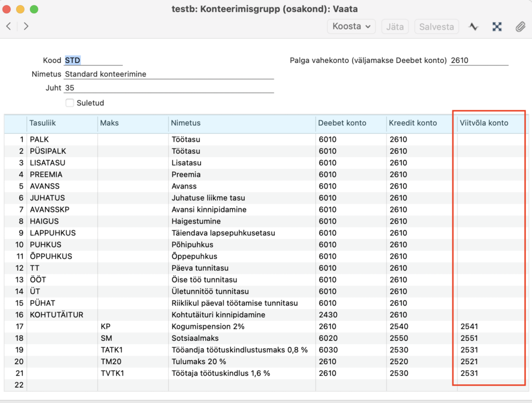Open the Koosta dropdown menu
The image size is (532, 403).
(x=351, y=26)
